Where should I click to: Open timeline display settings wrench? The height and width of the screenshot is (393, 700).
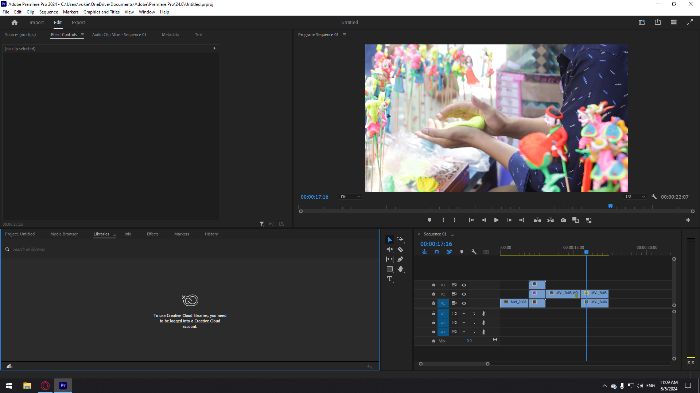coord(474,252)
